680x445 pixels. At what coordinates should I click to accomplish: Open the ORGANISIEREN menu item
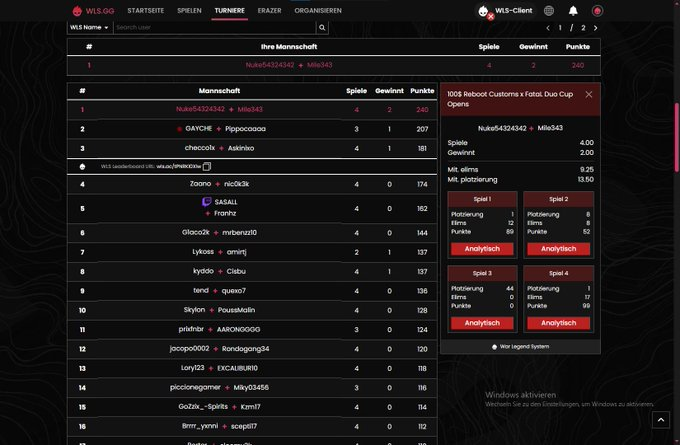point(318,10)
